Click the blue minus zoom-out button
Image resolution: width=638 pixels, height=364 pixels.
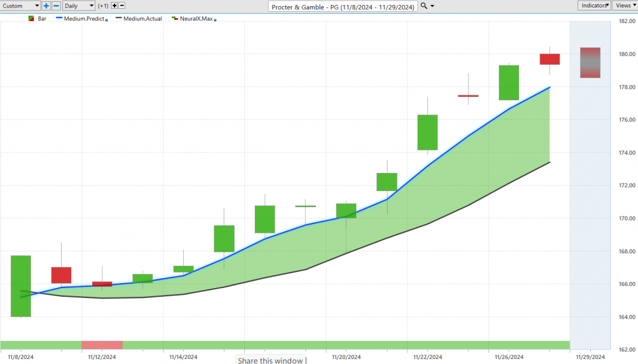[56, 6]
